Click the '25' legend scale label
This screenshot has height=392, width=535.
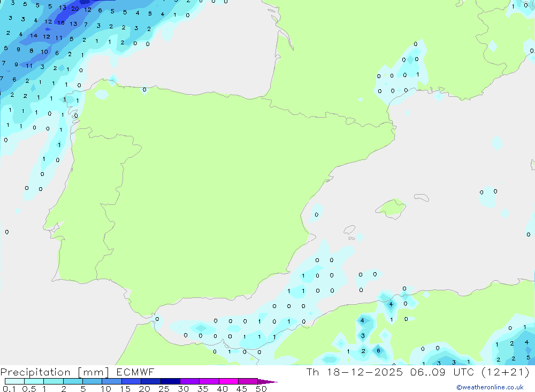(164, 389)
